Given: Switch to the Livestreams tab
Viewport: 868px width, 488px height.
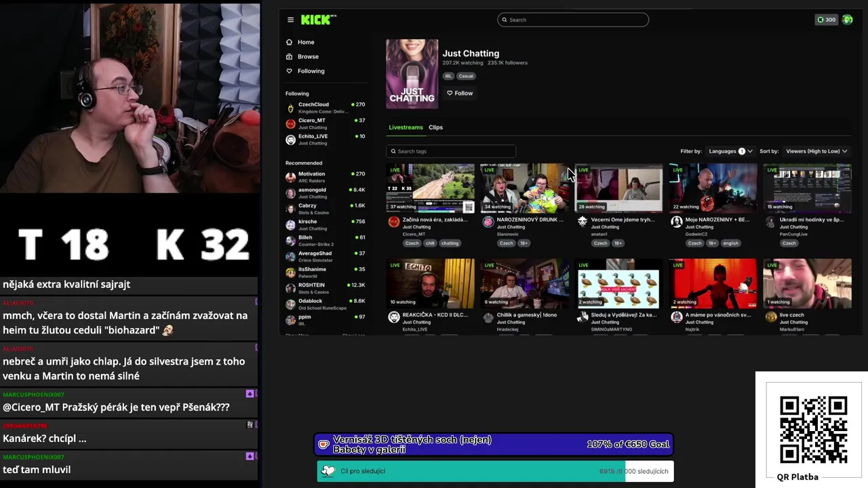Looking at the screenshot, I should [406, 127].
